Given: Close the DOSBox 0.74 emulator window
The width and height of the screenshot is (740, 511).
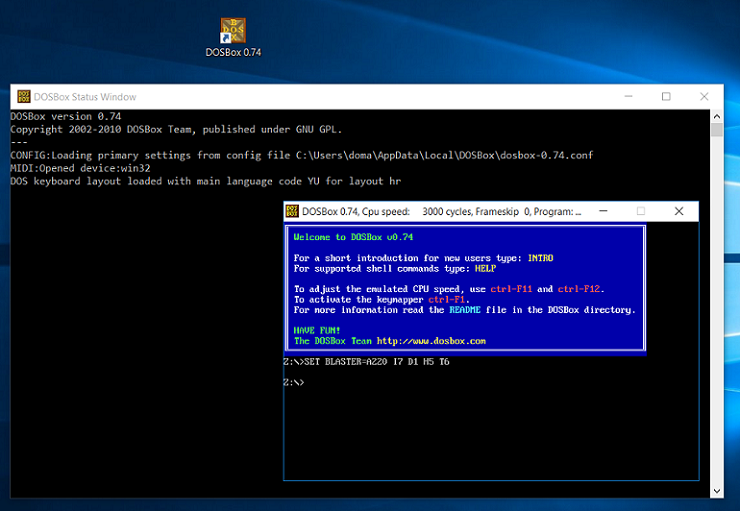Looking at the screenshot, I should click(679, 211).
